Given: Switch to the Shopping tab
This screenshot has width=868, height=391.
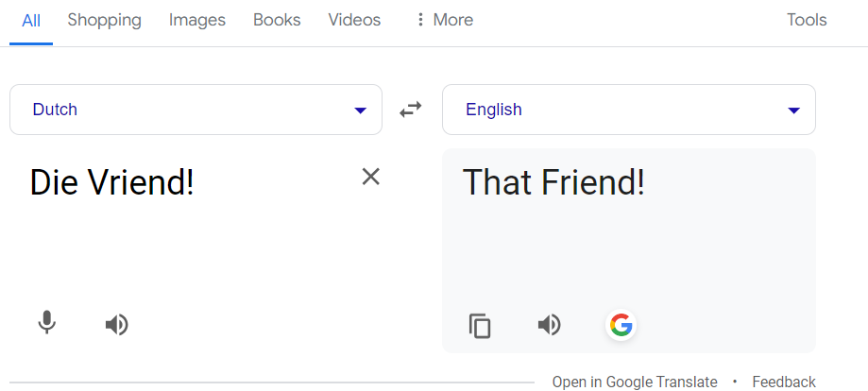Looking at the screenshot, I should 105,20.
